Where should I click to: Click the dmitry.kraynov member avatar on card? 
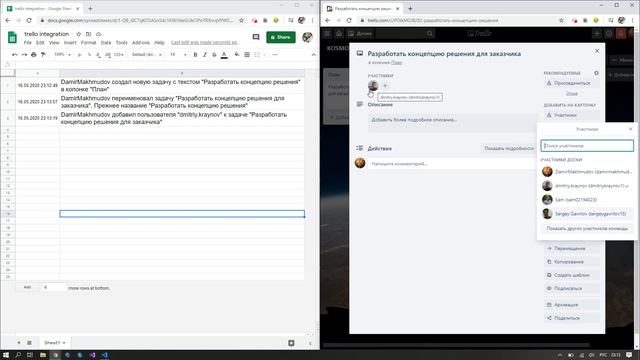pyautogui.click(x=373, y=85)
